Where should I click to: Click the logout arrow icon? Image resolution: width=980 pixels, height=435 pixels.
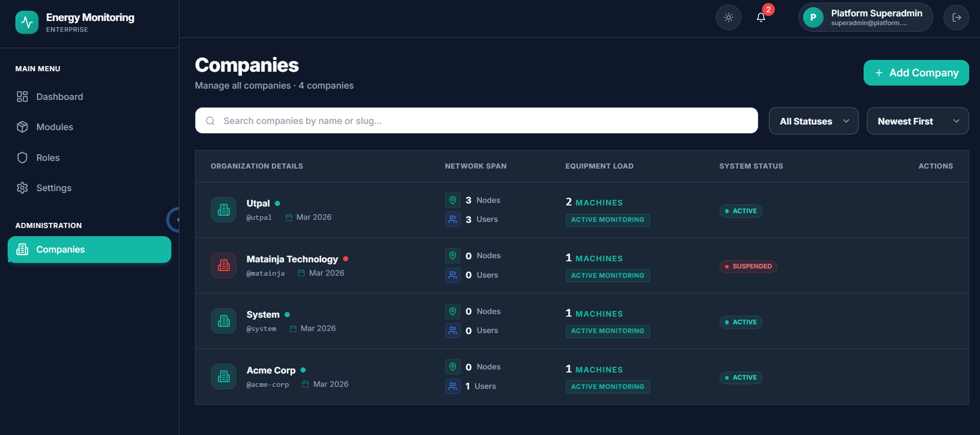pos(956,17)
